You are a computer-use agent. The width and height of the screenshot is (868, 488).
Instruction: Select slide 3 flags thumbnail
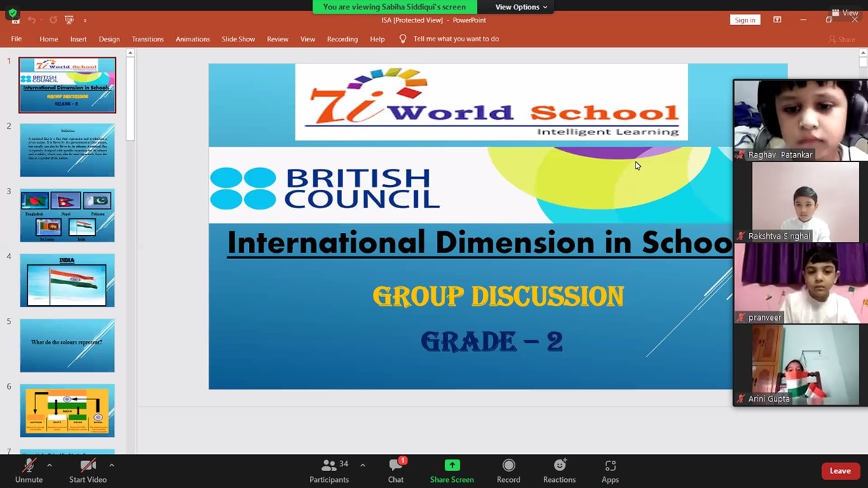coord(67,215)
